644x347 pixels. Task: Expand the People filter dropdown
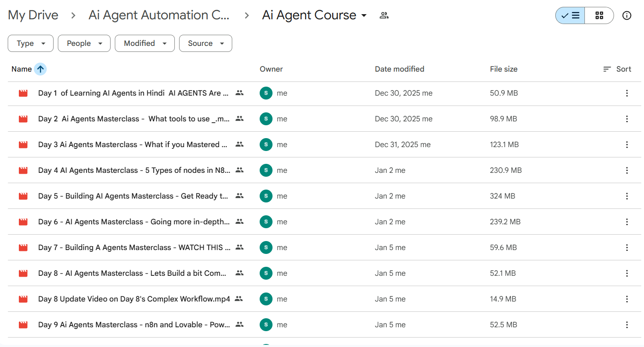click(84, 43)
